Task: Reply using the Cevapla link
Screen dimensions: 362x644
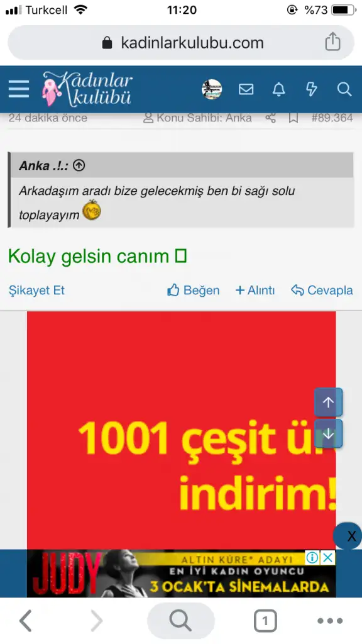Action: pos(322,291)
